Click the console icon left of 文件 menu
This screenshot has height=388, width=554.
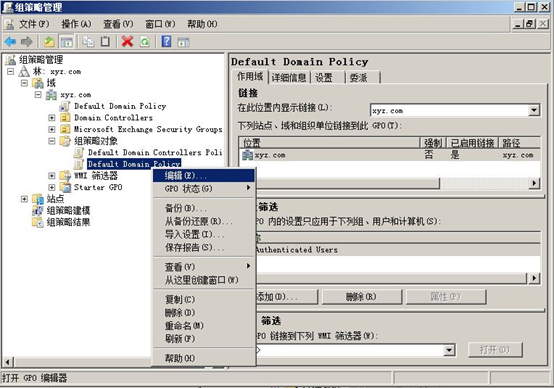point(9,24)
